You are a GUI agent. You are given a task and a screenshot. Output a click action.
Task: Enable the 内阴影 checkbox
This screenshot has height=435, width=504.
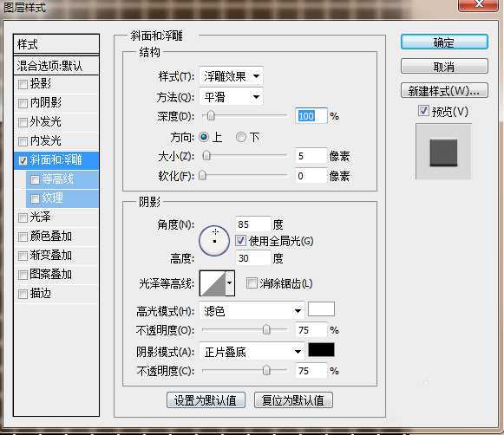pos(23,104)
